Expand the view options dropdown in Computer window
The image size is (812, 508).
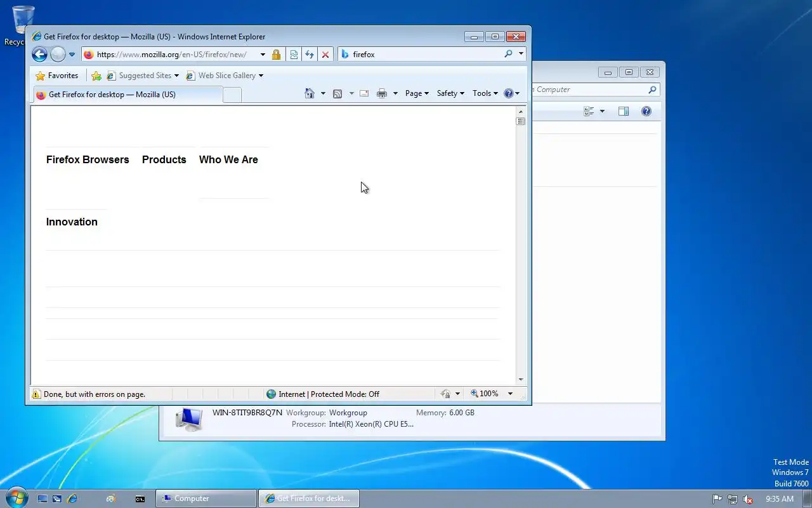pos(602,112)
